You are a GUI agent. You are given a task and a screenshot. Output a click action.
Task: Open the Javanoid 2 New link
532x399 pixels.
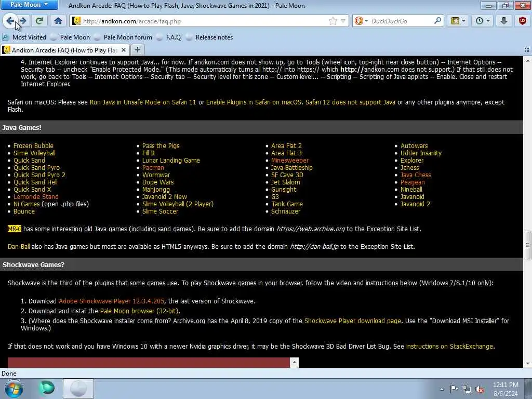(165, 197)
